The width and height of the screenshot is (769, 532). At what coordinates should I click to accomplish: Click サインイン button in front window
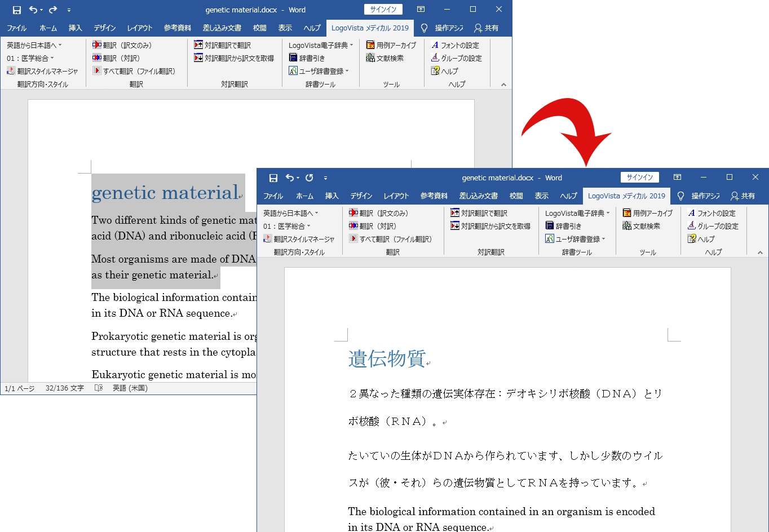pos(640,177)
